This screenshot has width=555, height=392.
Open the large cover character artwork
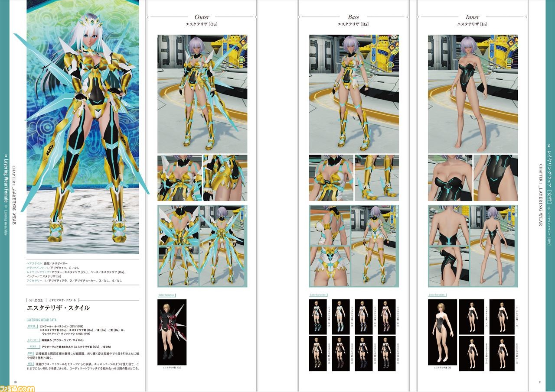82,126
